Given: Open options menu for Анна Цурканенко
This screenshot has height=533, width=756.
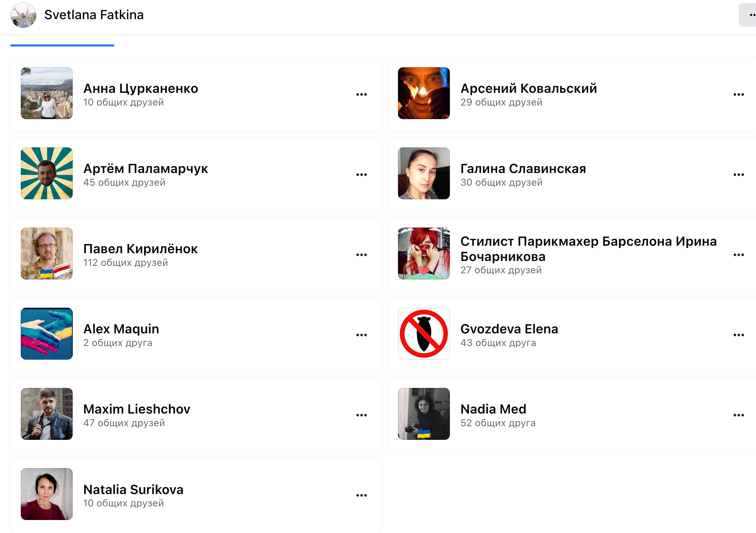Looking at the screenshot, I should click(361, 94).
